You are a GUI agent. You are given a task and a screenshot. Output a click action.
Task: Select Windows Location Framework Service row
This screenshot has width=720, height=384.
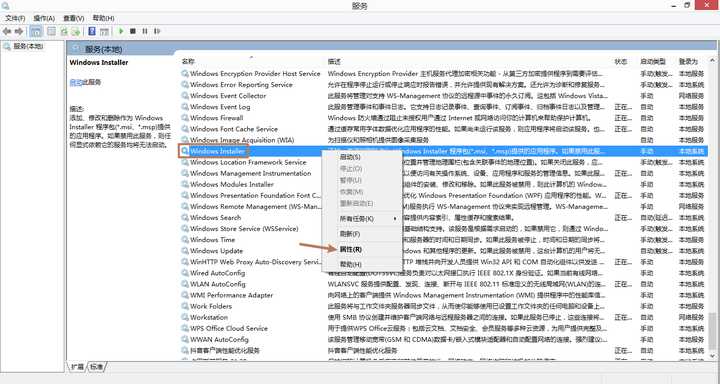444,162
